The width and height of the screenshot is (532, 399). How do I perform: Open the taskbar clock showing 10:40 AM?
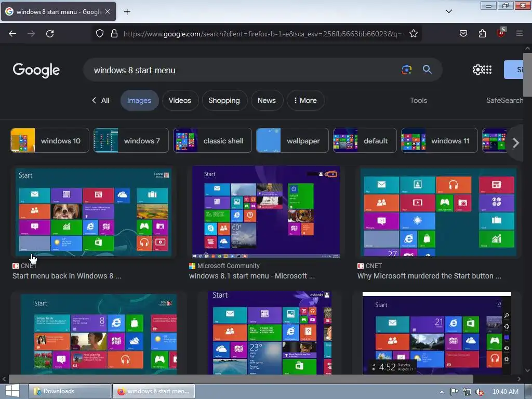(x=505, y=392)
